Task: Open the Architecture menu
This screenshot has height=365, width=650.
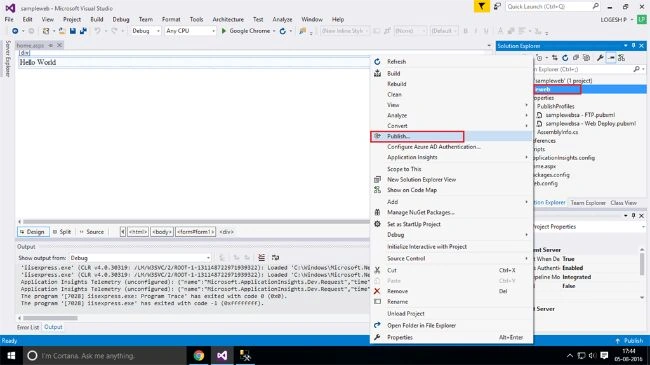Action: [x=228, y=19]
